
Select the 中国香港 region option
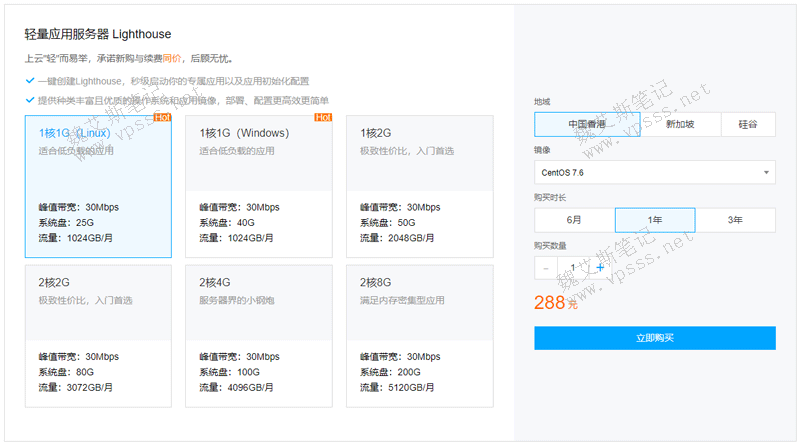click(587, 125)
